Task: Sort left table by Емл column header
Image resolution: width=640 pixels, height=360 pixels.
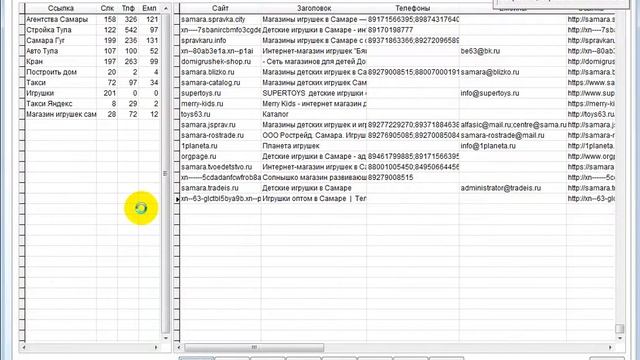Action: (149, 8)
